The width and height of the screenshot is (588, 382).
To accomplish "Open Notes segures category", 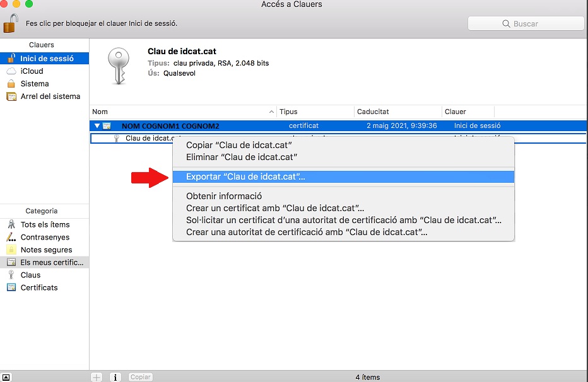I will (x=46, y=250).
